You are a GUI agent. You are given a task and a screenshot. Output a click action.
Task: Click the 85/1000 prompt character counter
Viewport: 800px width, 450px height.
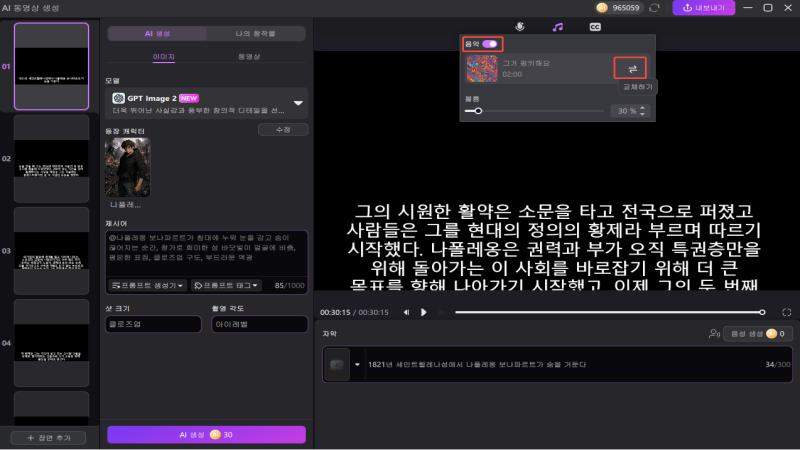pyautogui.click(x=289, y=285)
